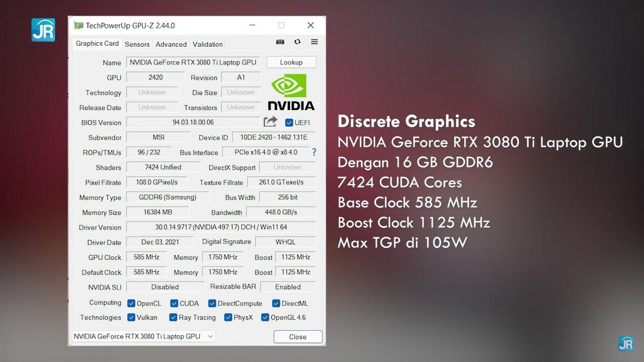Image resolution: width=644 pixels, height=362 pixels.
Task: Click the Bus Interface question mark icon
Action: click(314, 152)
